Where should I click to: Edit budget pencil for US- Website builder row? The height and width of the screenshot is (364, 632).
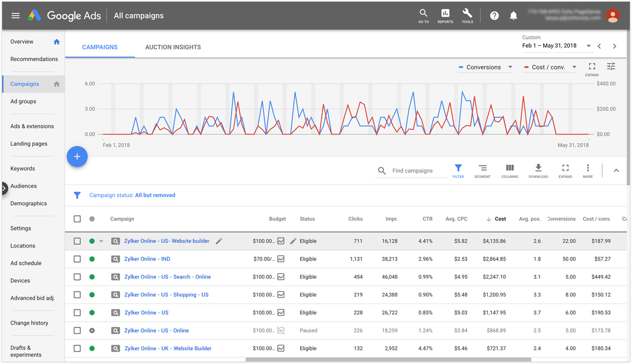(x=293, y=241)
